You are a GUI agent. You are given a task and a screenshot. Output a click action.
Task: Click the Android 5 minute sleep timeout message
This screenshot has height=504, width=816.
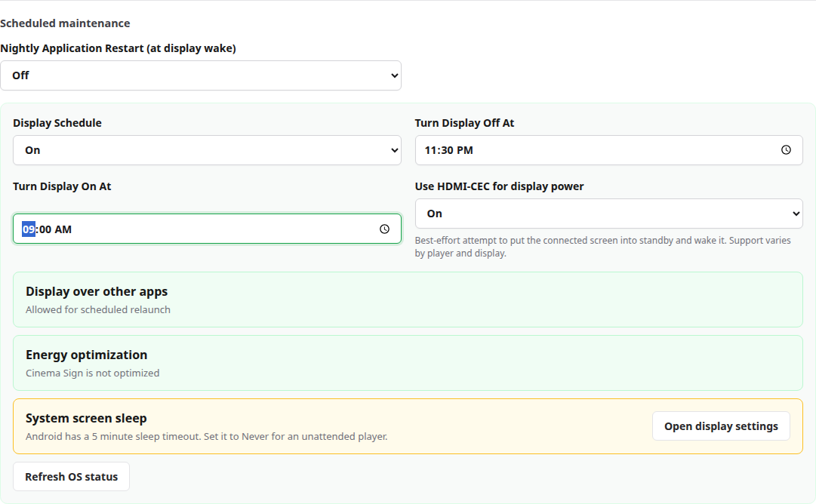207,437
